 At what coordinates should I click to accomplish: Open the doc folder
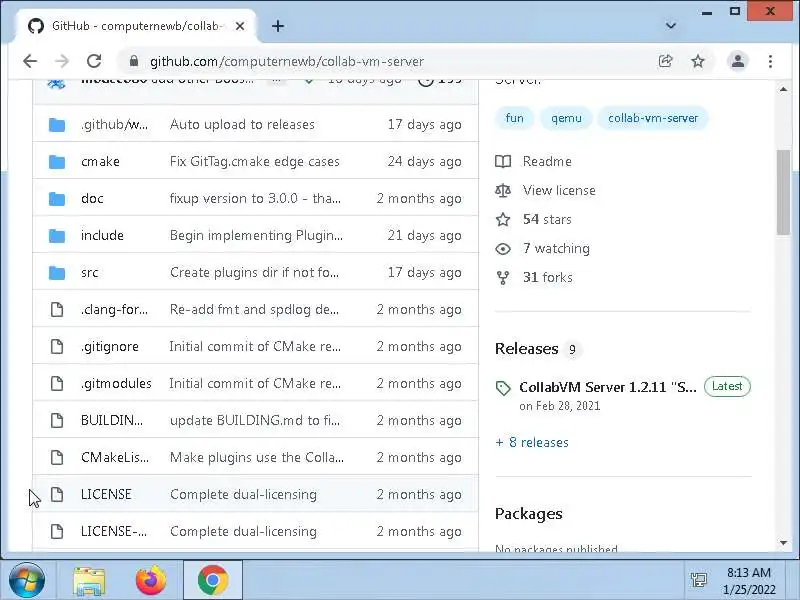pos(92,198)
